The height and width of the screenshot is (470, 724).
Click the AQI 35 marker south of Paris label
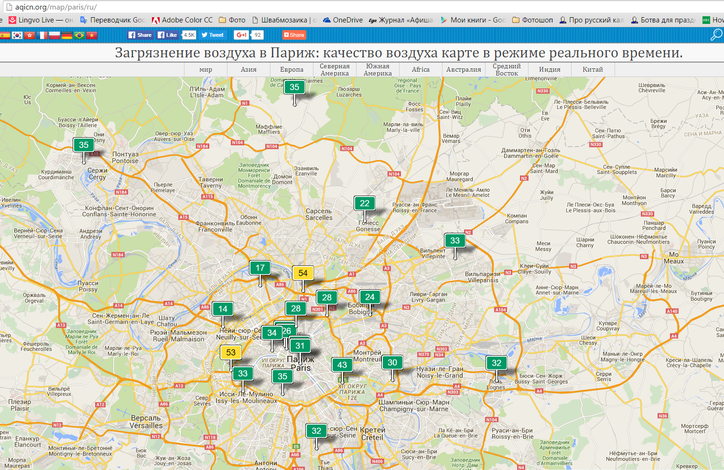point(283,376)
